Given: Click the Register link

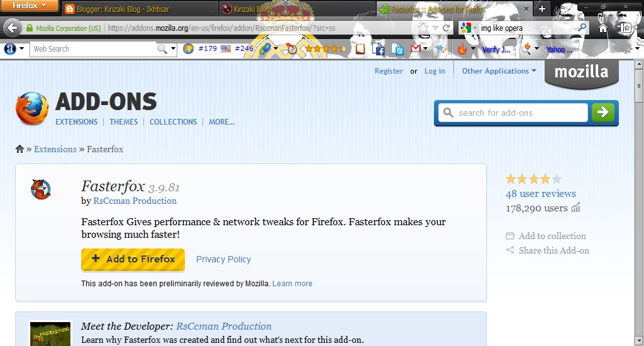Looking at the screenshot, I should [x=389, y=71].
